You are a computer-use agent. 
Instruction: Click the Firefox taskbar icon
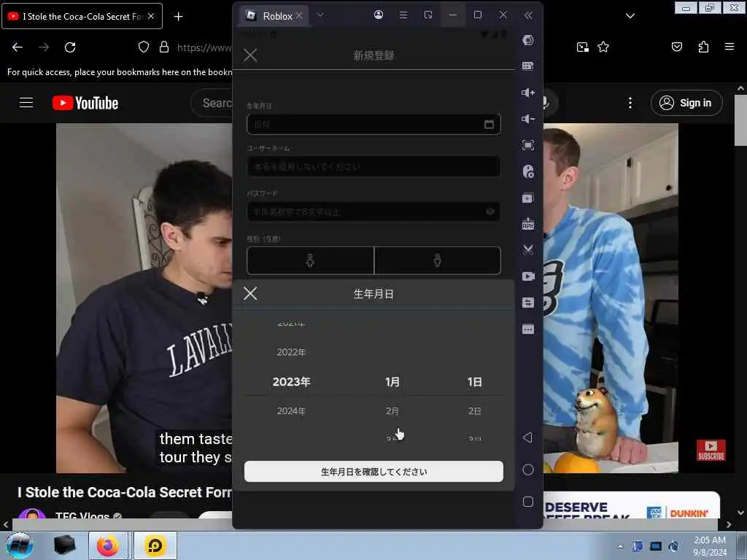(x=108, y=545)
